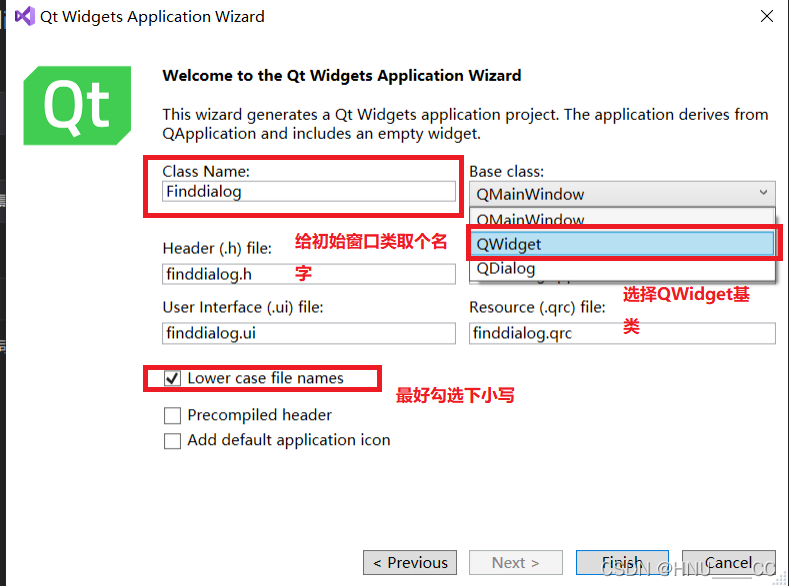Image resolution: width=791 pixels, height=588 pixels.
Task: Enable the Precompiled header checkbox
Action: 173,416
